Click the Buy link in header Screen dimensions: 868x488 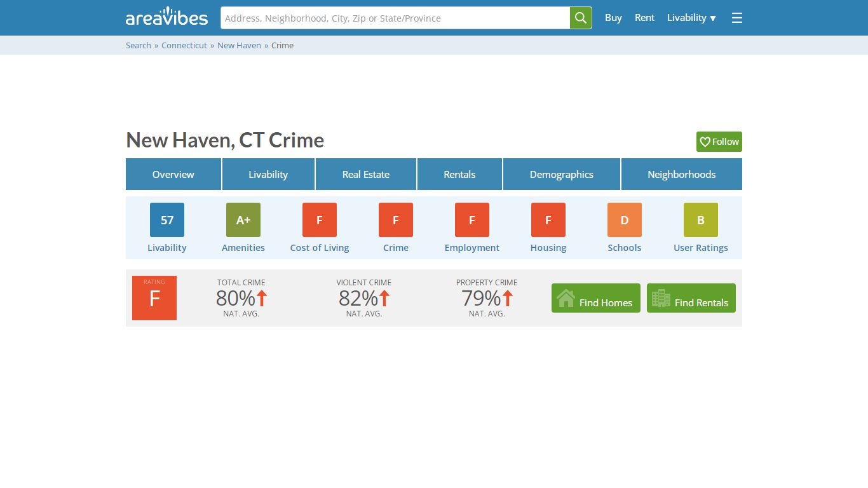point(613,18)
